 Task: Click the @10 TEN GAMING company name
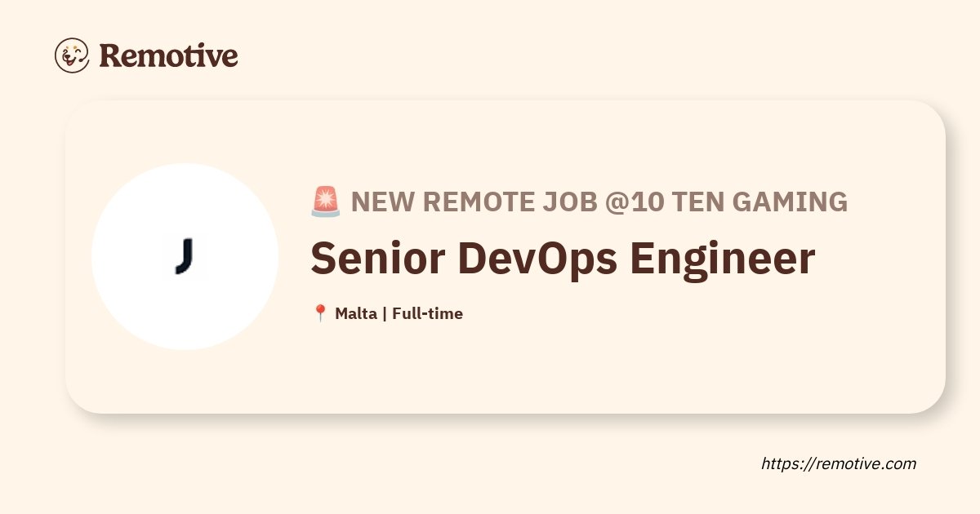[x=727, y=201]
